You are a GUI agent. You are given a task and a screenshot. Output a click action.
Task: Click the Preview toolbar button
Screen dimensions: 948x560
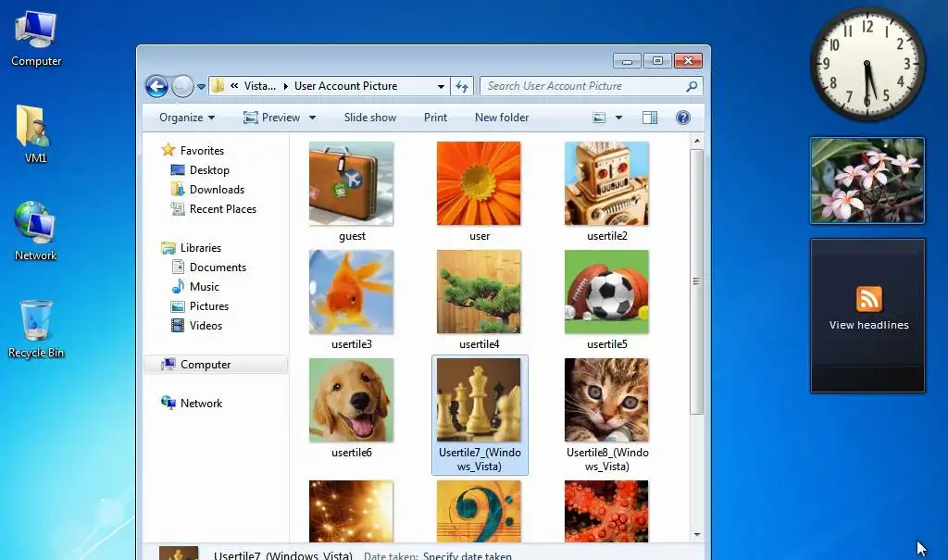[272, 118]
